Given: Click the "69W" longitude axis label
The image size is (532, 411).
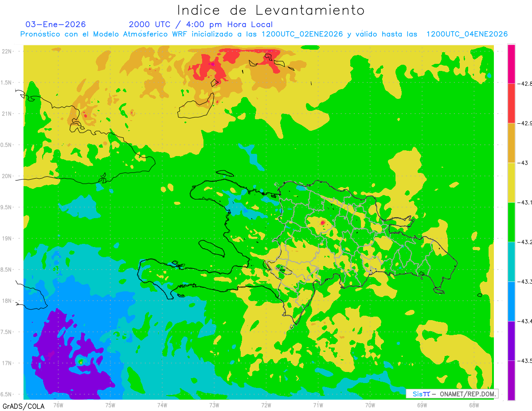Looking at the screenshot, I should coord(422,405).
